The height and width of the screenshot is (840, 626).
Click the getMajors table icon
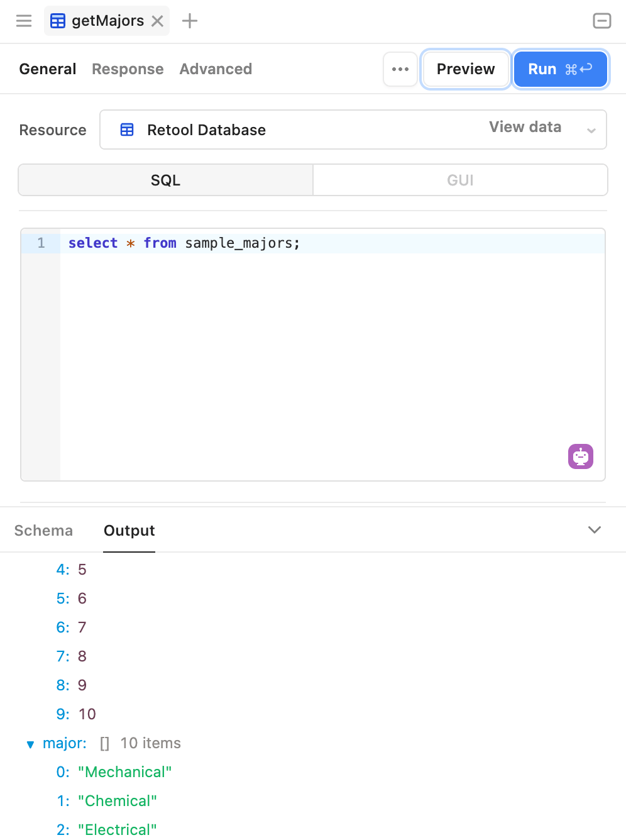click(57, 21)
